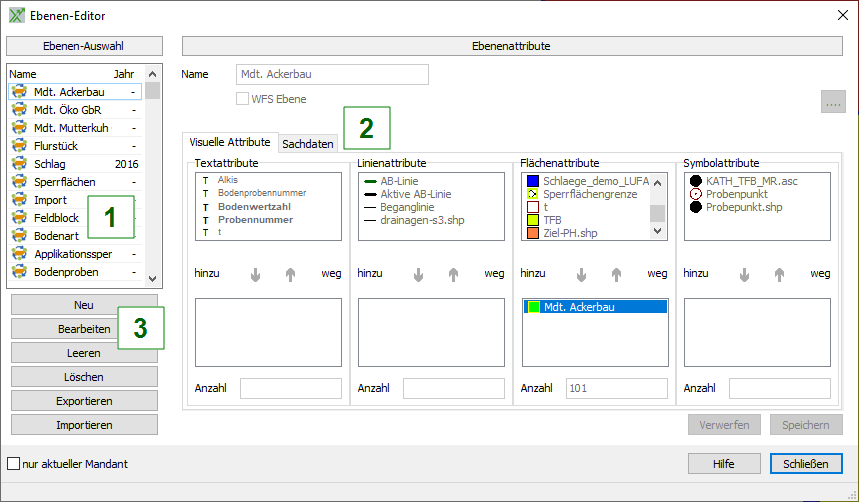
Task: Click the layer icon beside Flurstück
Action: [19, 146]
